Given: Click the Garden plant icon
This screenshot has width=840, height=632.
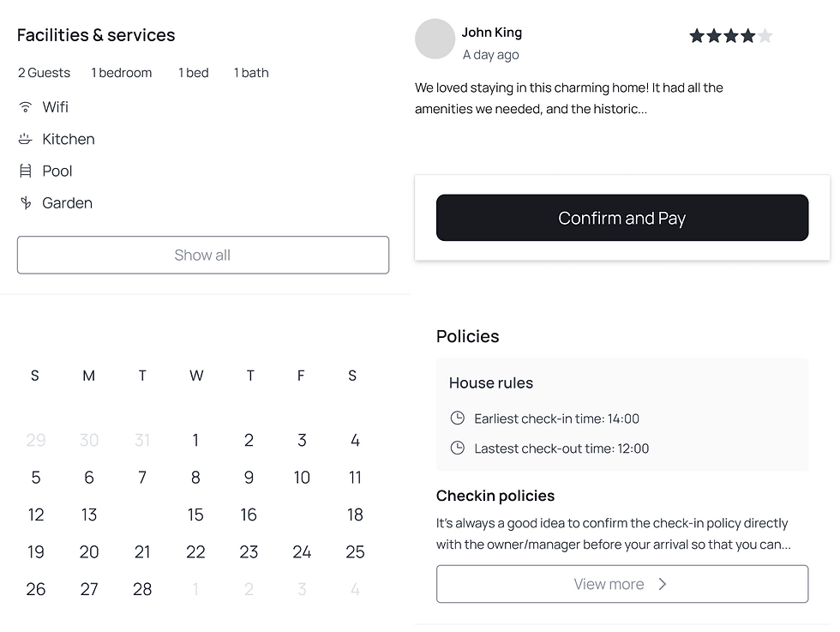Looking at the screenshot, I should pos(26,203).
